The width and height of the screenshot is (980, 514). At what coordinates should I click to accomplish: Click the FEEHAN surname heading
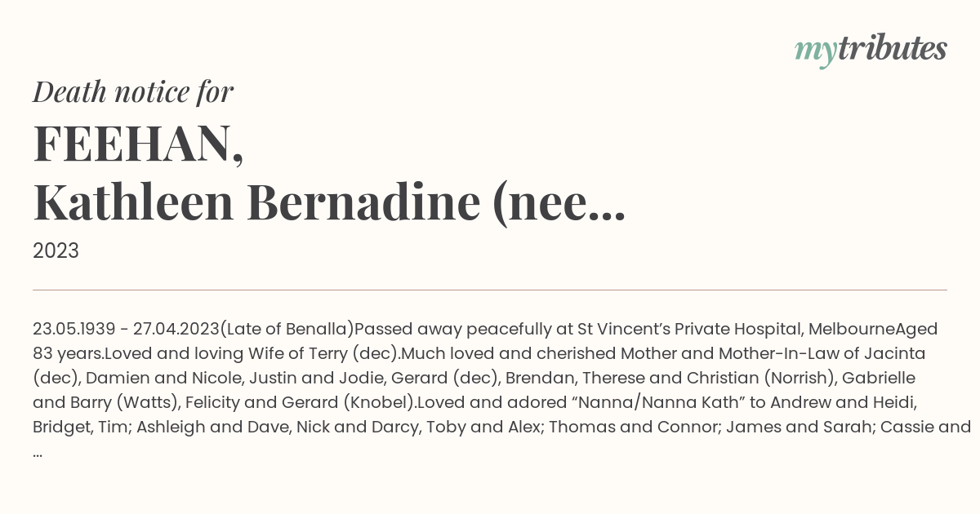click(138, 144)
